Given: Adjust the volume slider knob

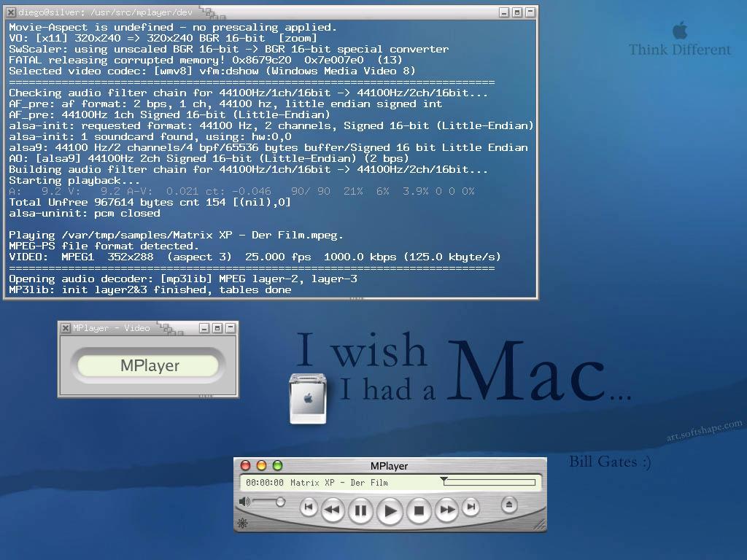Looking at the screenshot, I should tap(280, 502).
